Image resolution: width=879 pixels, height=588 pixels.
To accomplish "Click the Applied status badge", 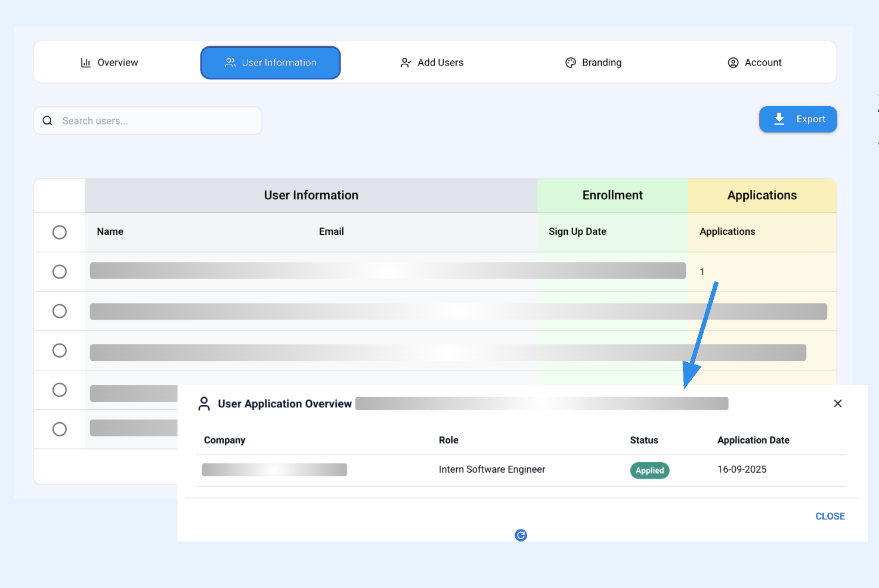I will tap(649, 471).
